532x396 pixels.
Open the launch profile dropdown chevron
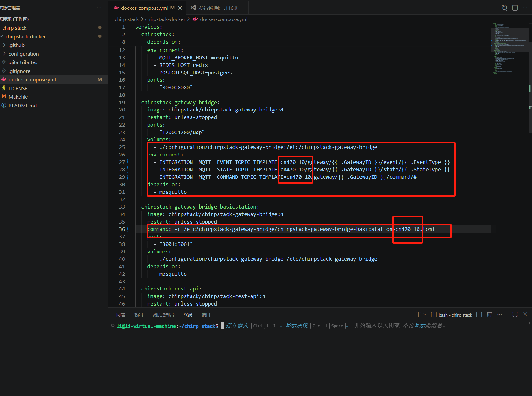(x=425, y=315)
